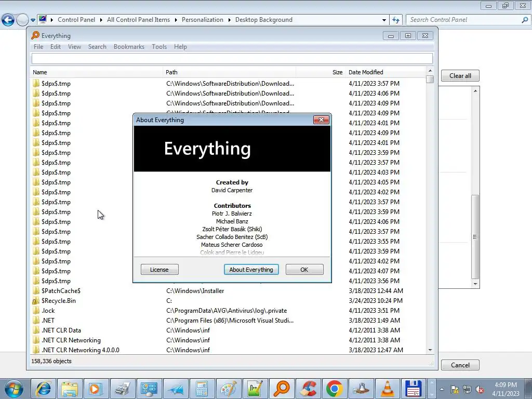The width and height of the screenshot is (532, 399).
Task: Click the fax and scan printer taskbar icon
Action: click(122, 389)
